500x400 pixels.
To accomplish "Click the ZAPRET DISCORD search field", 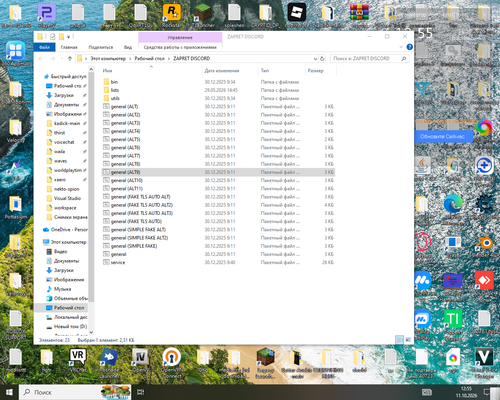I will point(369,59).
